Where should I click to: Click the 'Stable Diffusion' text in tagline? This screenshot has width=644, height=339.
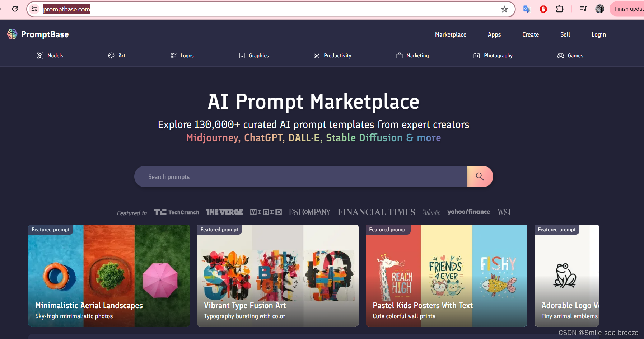[x=364, y=138]
